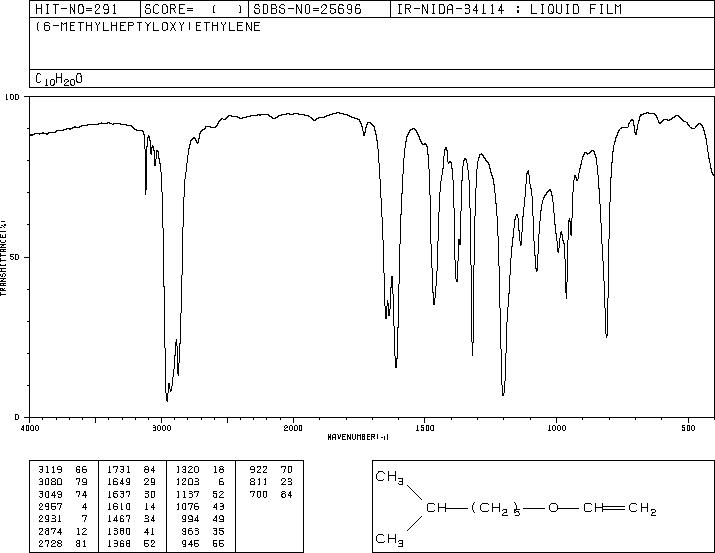Viewport: 715px width, 553px height.
Task: Click the WAVENUMBER x-axis label
Action: (x=357, y=437)
